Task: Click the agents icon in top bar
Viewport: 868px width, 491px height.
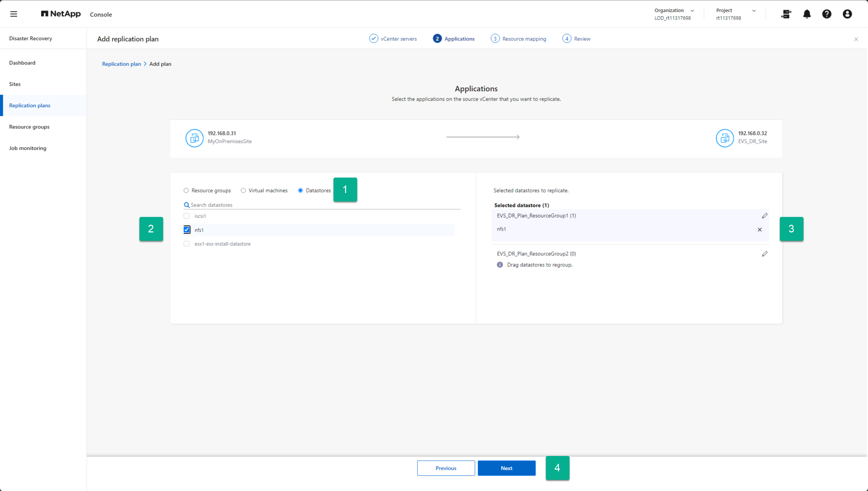Action: (786, 14)
